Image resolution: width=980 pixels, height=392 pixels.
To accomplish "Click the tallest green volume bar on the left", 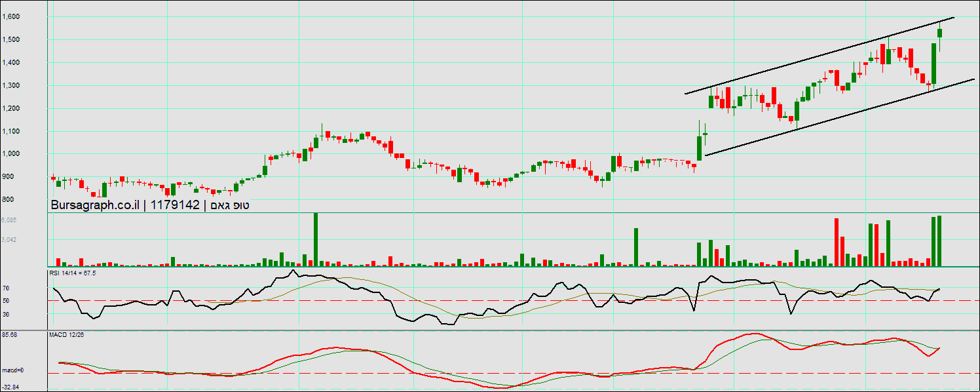I will [316, 239].
